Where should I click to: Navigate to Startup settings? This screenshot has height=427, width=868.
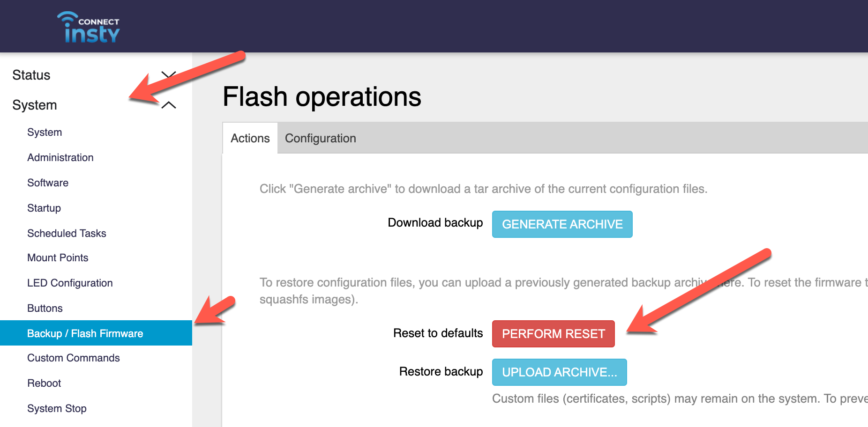click(44, 208)
